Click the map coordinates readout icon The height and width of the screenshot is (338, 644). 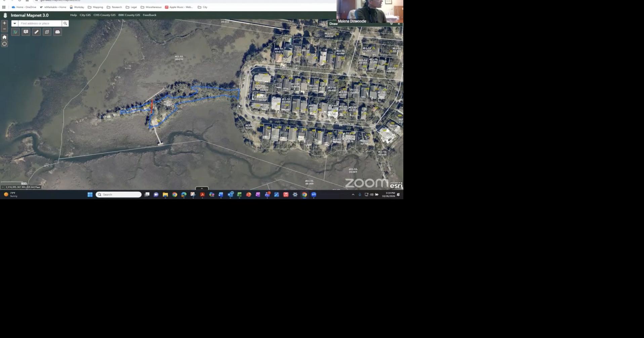point(3,187)
